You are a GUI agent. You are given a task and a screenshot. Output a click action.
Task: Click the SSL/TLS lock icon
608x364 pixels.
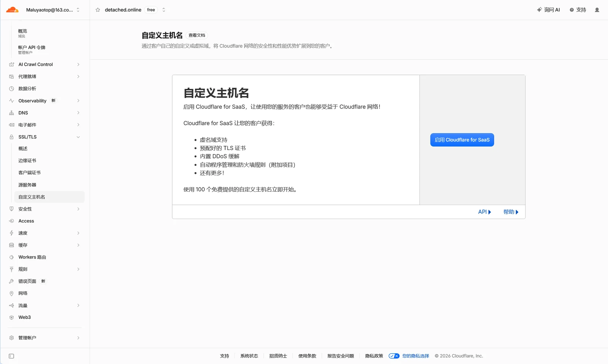[x=11, y=137]
